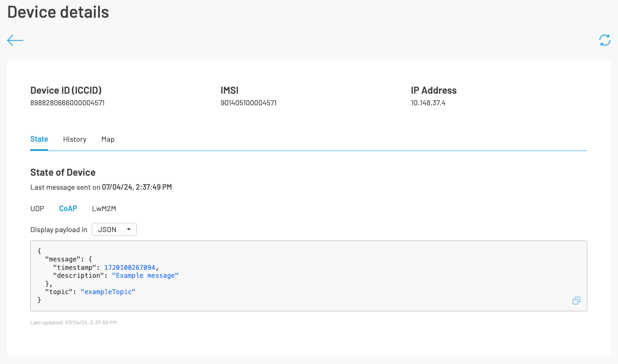Viewport: 618px width, 364px height.
Task: Click the last message sent date
Action: click(x=137, y=187)
